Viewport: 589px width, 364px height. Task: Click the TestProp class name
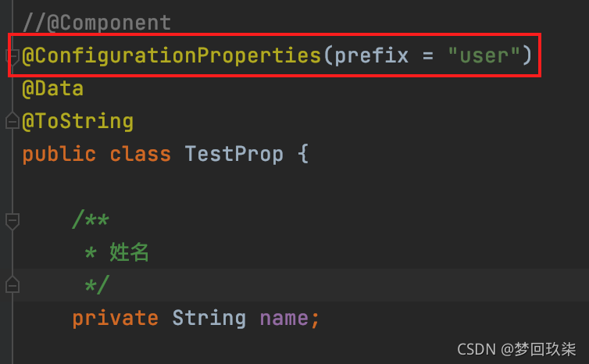point(234,154)
